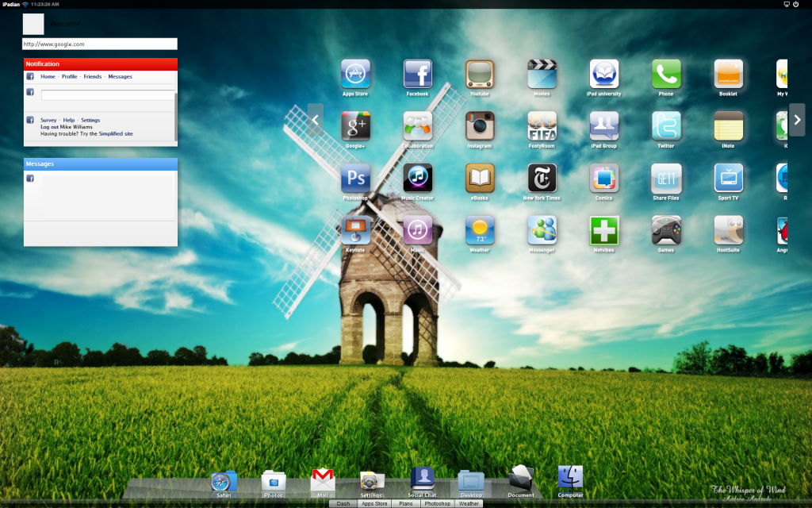
Task: Click the Notification panel red header
Action: (x=101, y=63)
